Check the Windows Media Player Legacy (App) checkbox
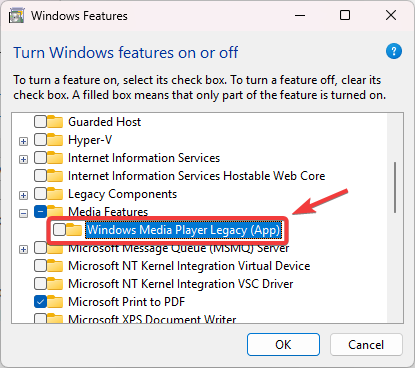The width and height of the screenshot is (415, 368). (x=59, y=230)
